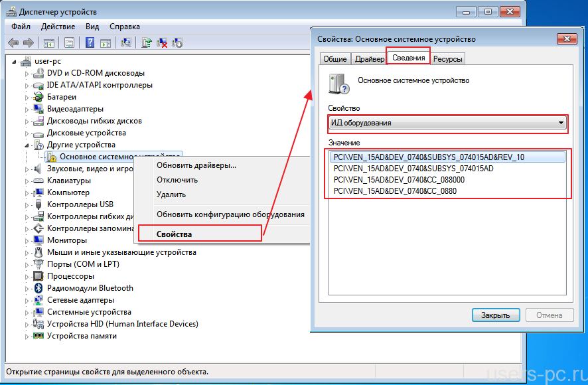Click the Scan for hardware changes toolbar icon
The image size is (588, 385).
125,43
